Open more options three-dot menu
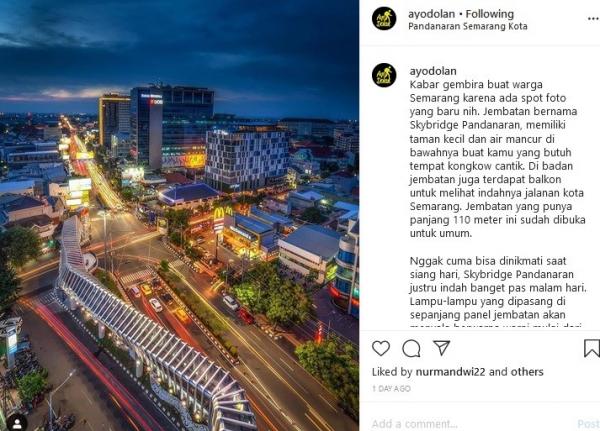The height and width of the screenshot is (431, 600). point(593,19)
